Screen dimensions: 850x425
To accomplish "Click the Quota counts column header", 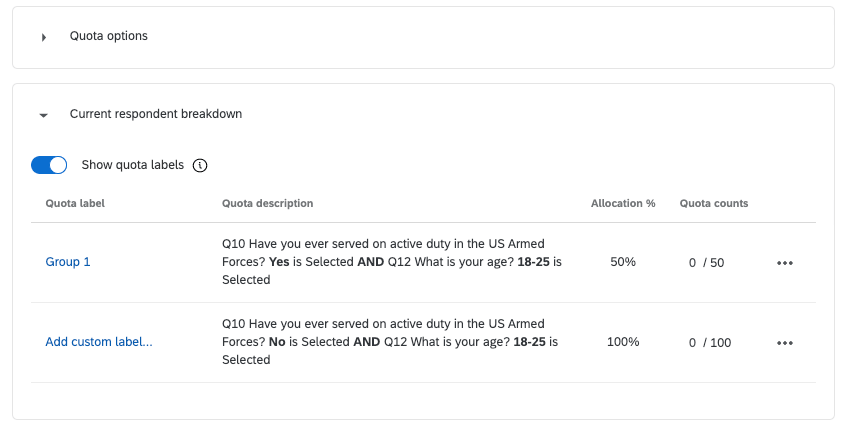I will point(714,203).
